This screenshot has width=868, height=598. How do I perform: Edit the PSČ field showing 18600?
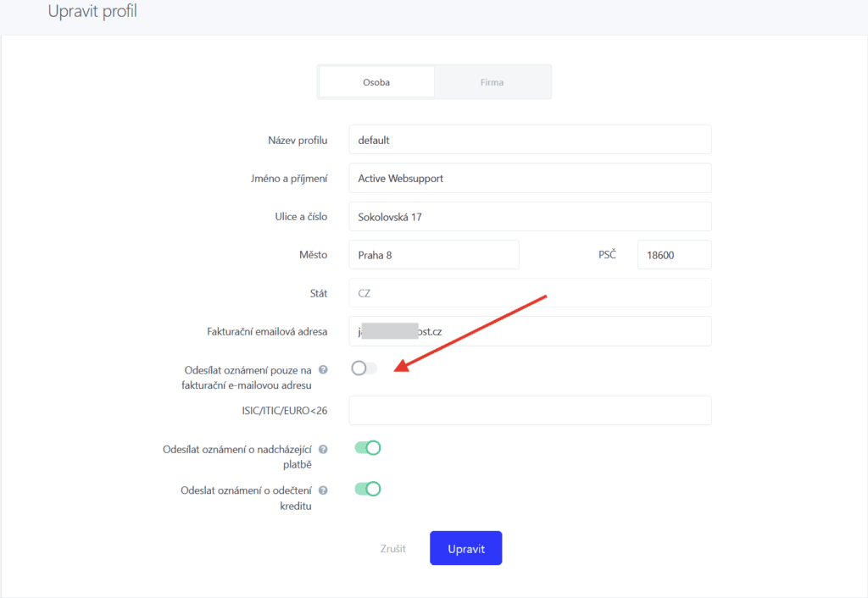[674, 255]
